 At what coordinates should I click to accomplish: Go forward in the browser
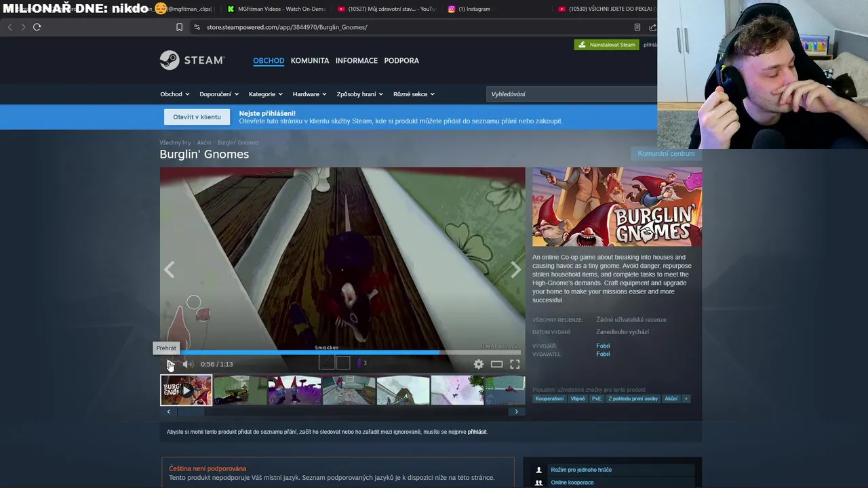coord(23,27)
